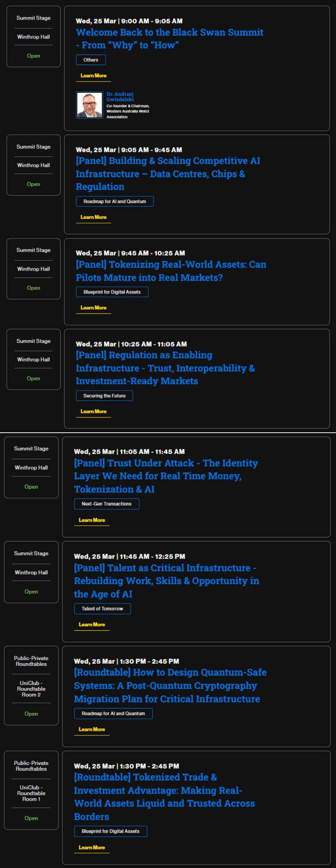Click Learn More under Regulation as Enabling Infrastructure
This screenshot has height=868, width=336.
tap(93, 412)
